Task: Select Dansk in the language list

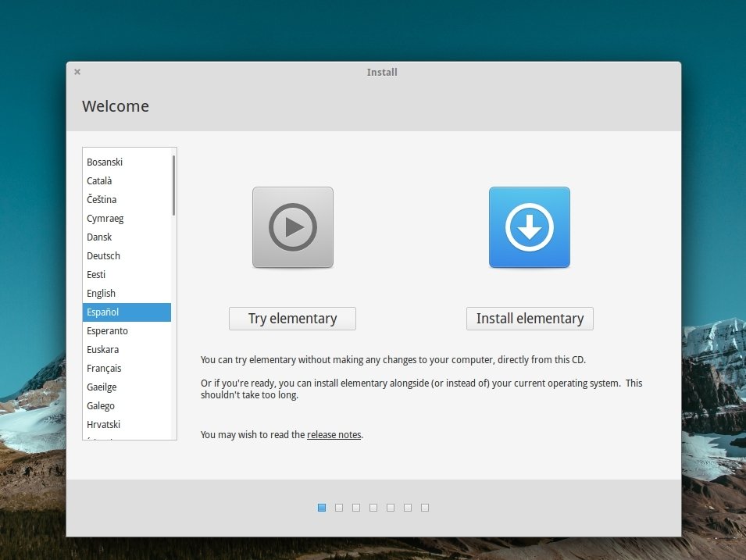Action: 127,237
